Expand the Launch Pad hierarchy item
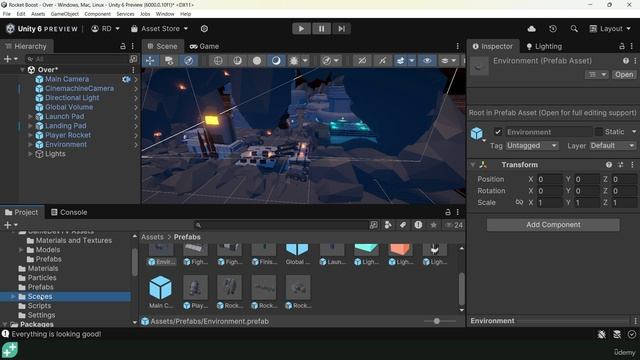 [x=30, y=116]
